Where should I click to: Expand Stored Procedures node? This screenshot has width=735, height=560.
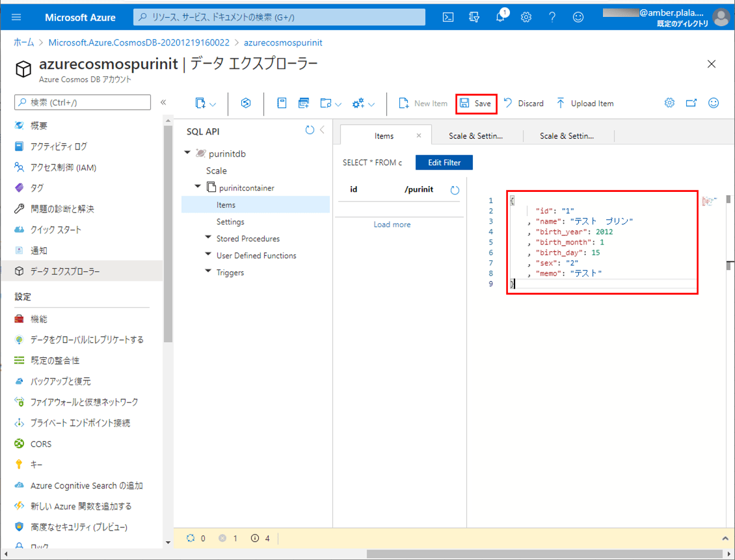tap(208, 237)
